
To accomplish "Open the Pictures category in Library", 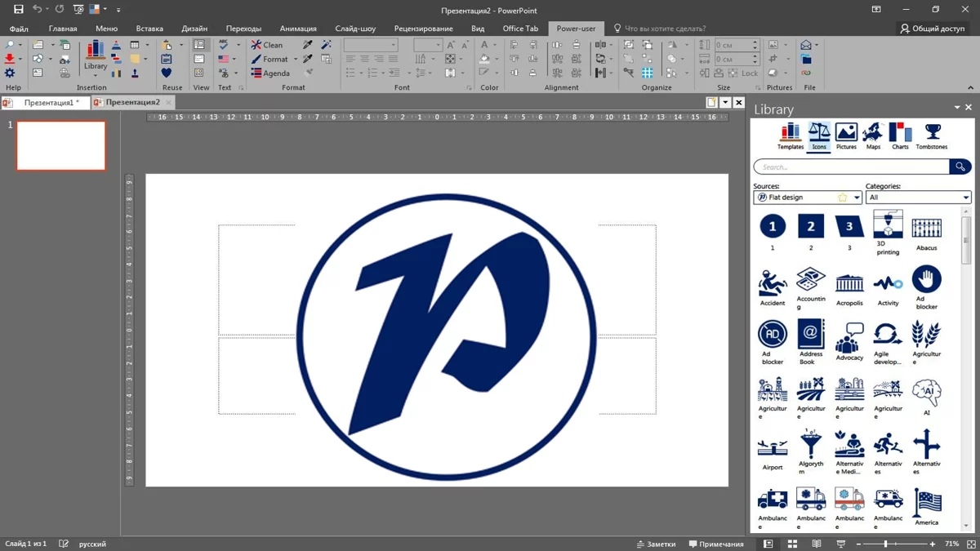I will click(846, 136).
